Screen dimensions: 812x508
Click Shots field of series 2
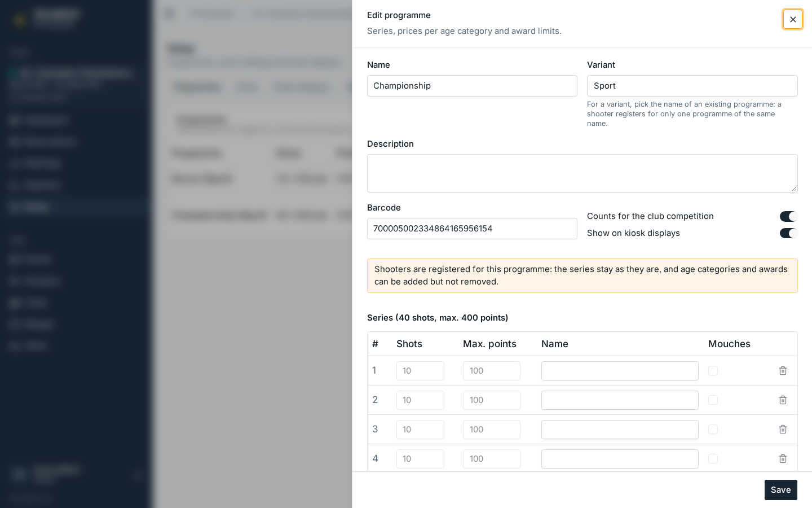point(420,400)
